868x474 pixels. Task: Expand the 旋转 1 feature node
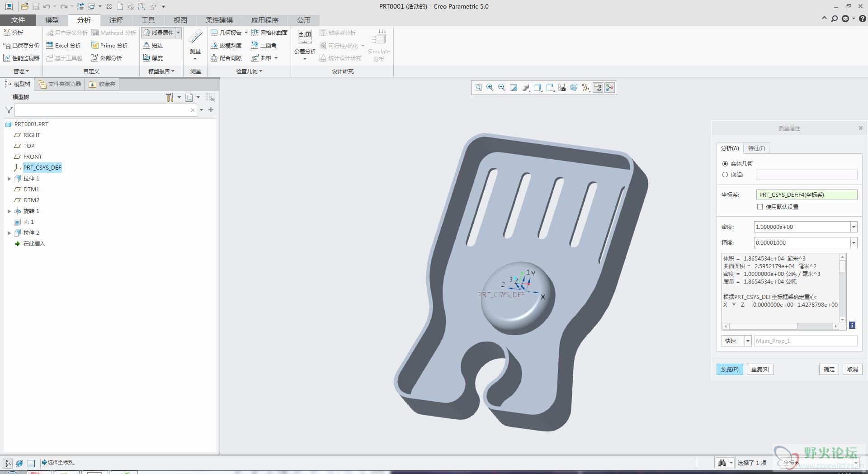[9, 211]
